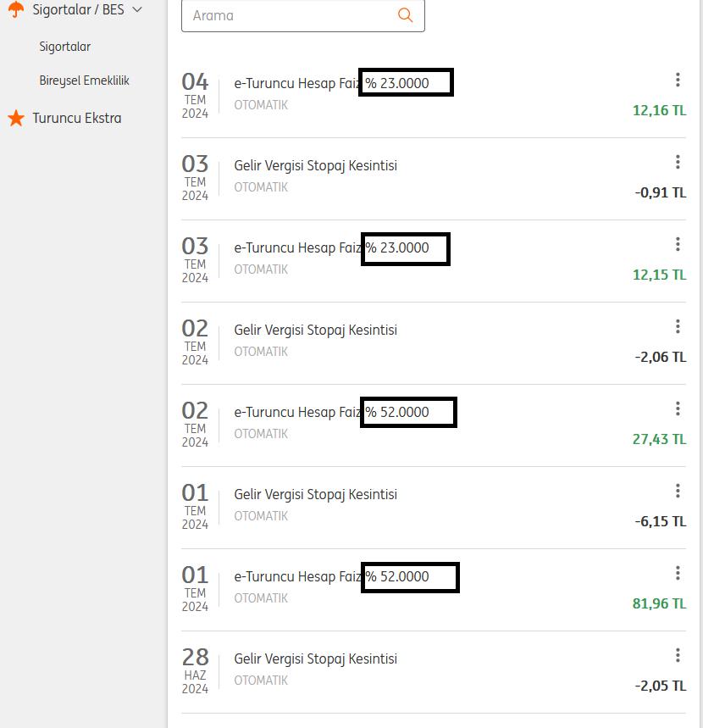This screenshot has height=728, width=703.
Task: Open options menu for July 1 e-Turuncu Hesap Faizi
Action: [678, 573]
